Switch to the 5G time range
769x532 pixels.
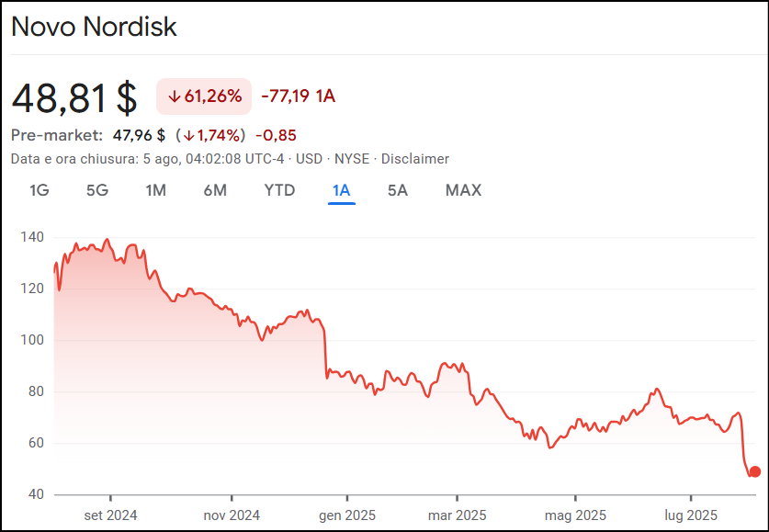tap(97, 190)
